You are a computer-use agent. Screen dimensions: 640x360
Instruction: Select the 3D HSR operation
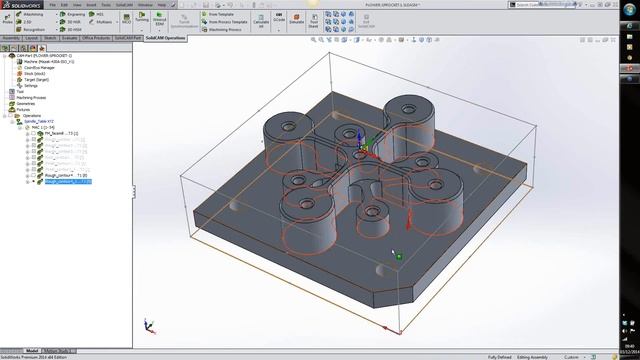[x=70, y=22]
